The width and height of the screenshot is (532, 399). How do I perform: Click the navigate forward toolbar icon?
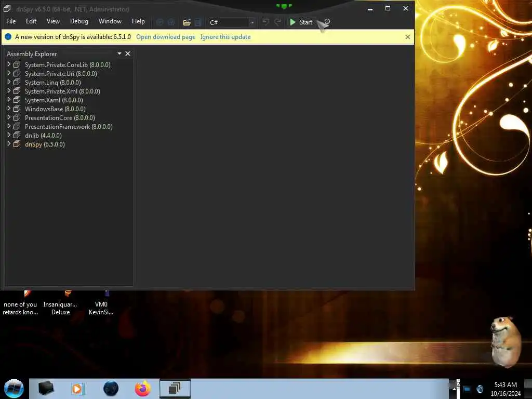[x=171, y=22]
